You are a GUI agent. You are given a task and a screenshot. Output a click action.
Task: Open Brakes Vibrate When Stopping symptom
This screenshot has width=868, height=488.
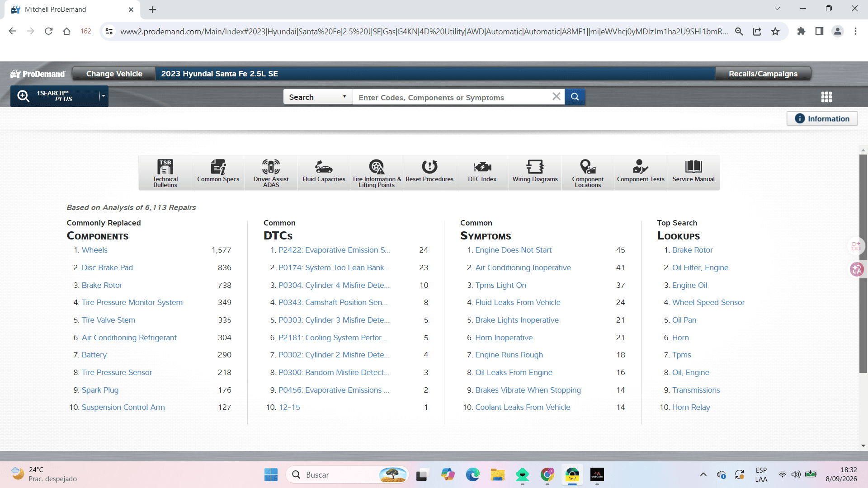528,390
